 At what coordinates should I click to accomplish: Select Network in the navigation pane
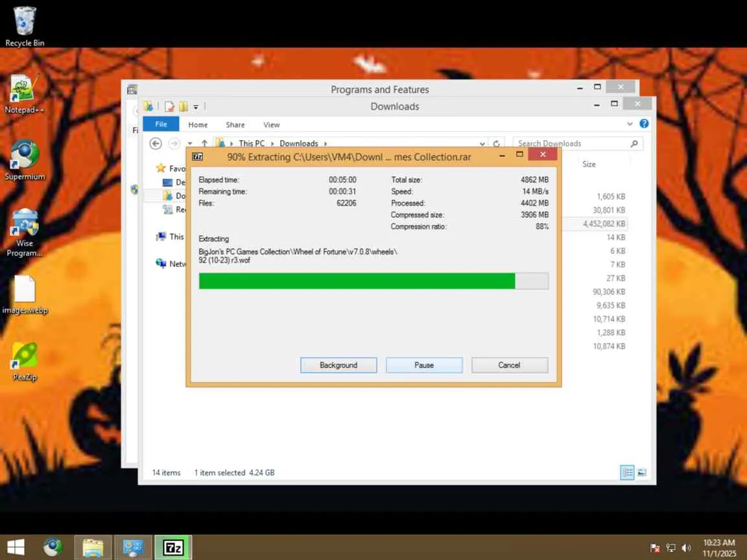coord(171,264)
